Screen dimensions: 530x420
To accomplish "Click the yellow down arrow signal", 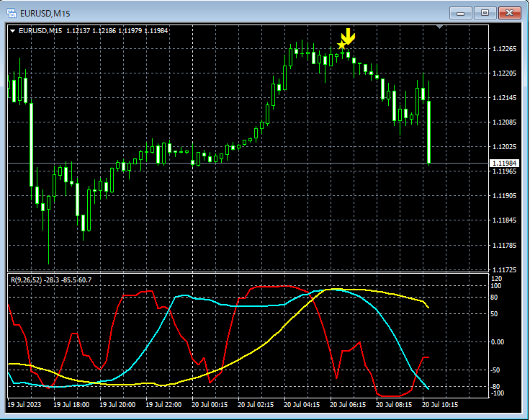I will click(x=348, y=37).
